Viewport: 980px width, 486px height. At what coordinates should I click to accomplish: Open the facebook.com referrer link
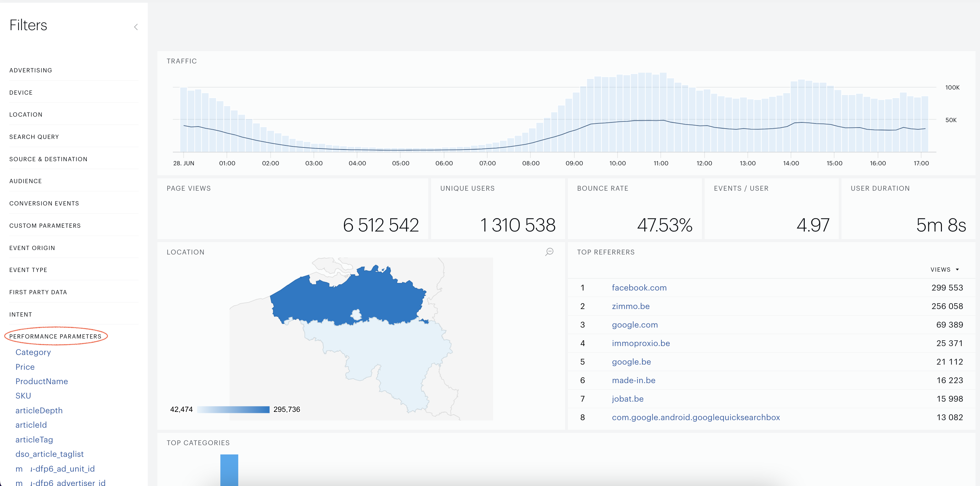tap(639, 288)
